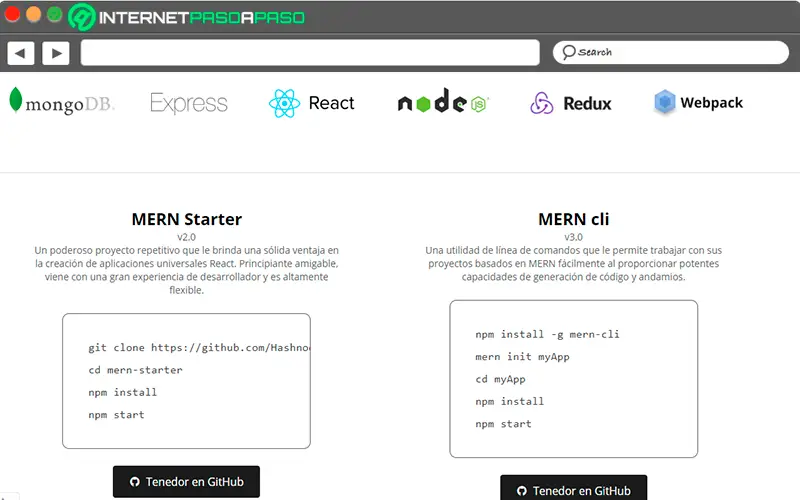Viewport: 800px width, 500px height.
Task: Click the Webpack cube logo
Action: pos(665,102)
